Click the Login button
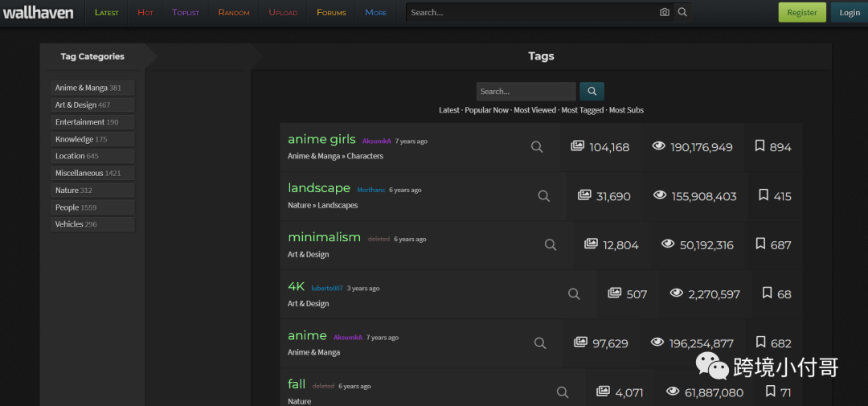The width and height of the screenshot is (868, 406). point(850,12)
